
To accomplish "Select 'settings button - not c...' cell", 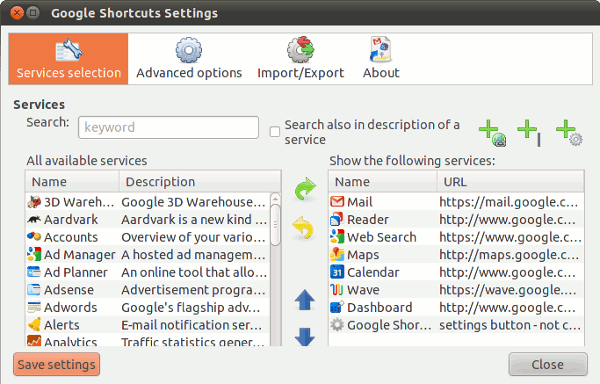I will [x=510, y=325].
